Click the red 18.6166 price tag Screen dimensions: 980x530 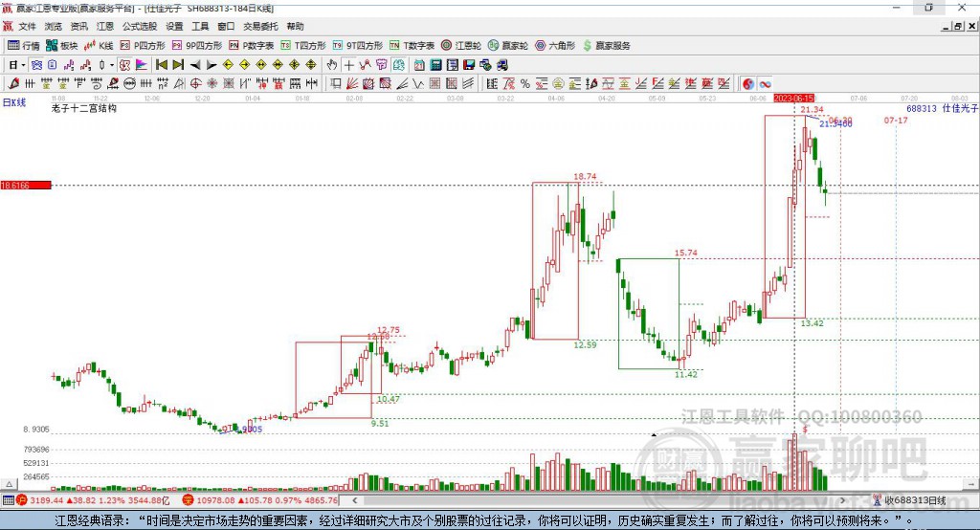tap(26, 185)
